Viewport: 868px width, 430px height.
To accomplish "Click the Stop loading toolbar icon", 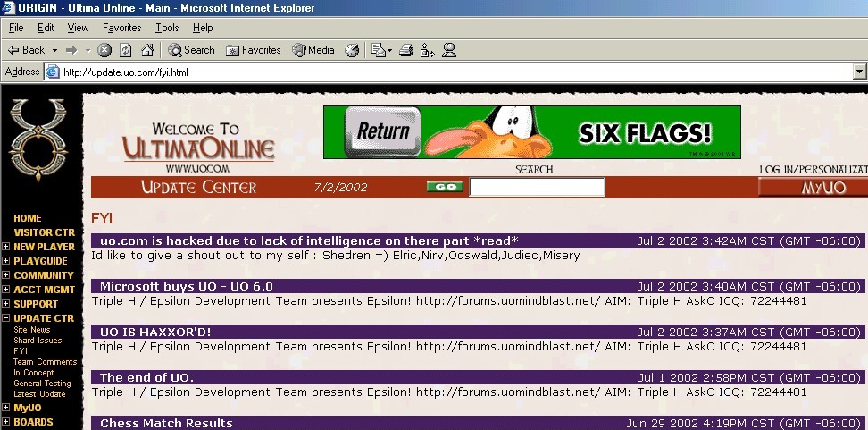I will click(104, 50).
